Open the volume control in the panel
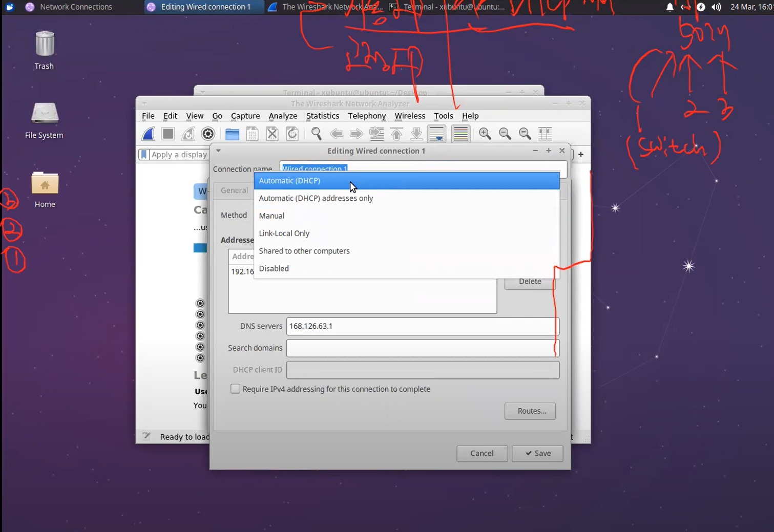Screen dimensions: 774x532 (716, 7)
